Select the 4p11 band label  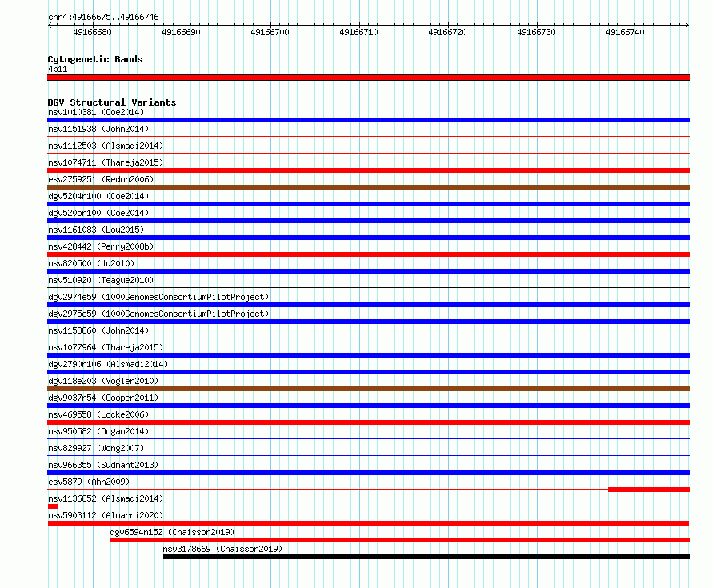58,69
